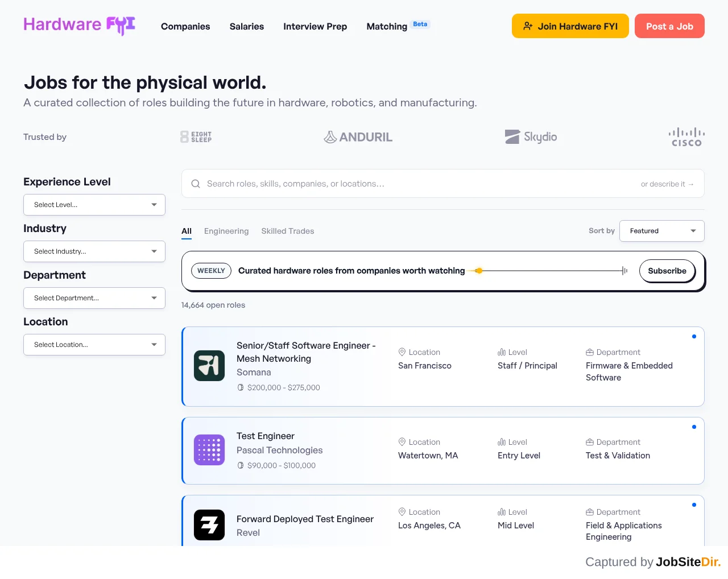Open the Select Industry dropdown

click(x=94, y=251)
